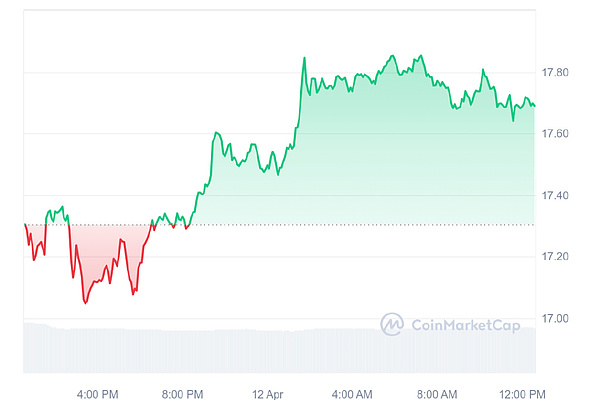Select the 4:00 PM time label
The image size is (600, 400).
pos(98,392)
